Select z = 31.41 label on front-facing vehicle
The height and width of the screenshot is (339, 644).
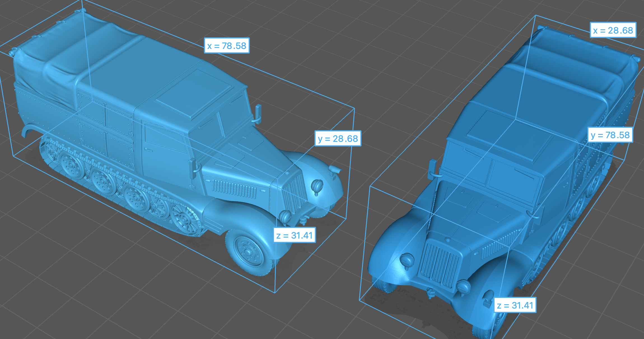[515, 305]
